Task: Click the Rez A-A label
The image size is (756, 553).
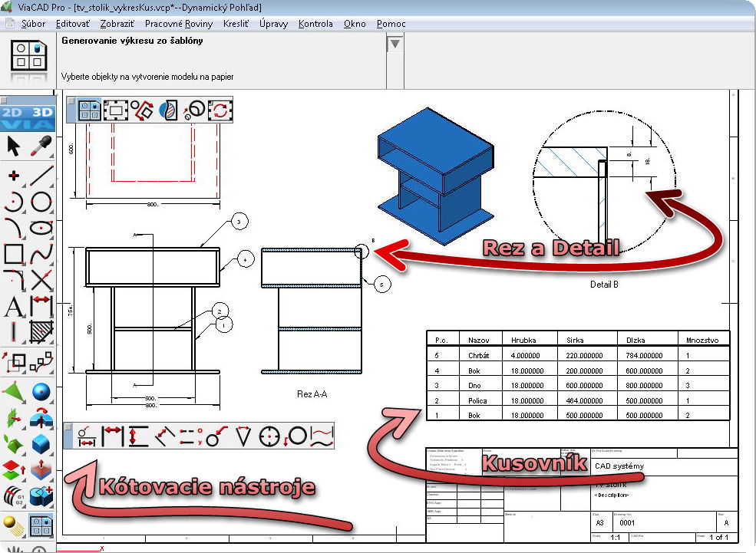Action: click(x=312, y=394)
